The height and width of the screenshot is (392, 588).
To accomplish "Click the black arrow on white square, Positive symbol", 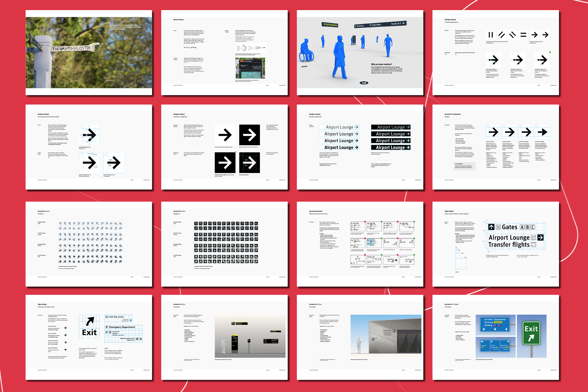I will (x=225, y=135).
